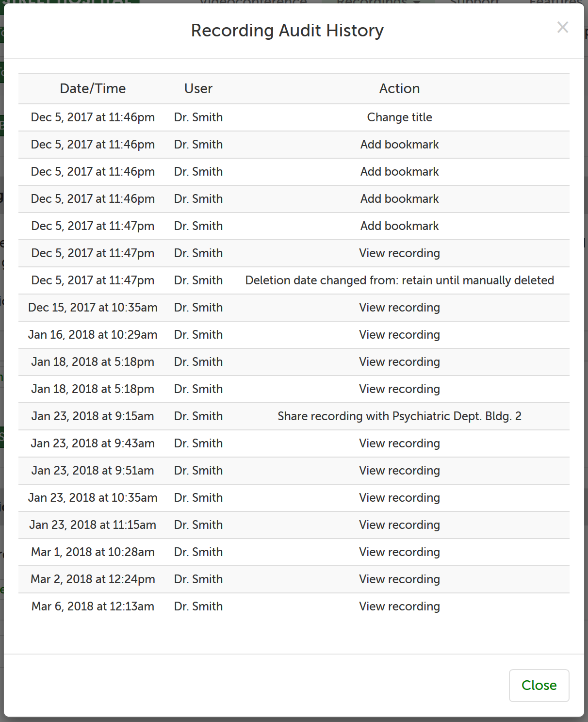The image size is (588, 722).
Task: Select the Change title audit entry
Action: 399,117
